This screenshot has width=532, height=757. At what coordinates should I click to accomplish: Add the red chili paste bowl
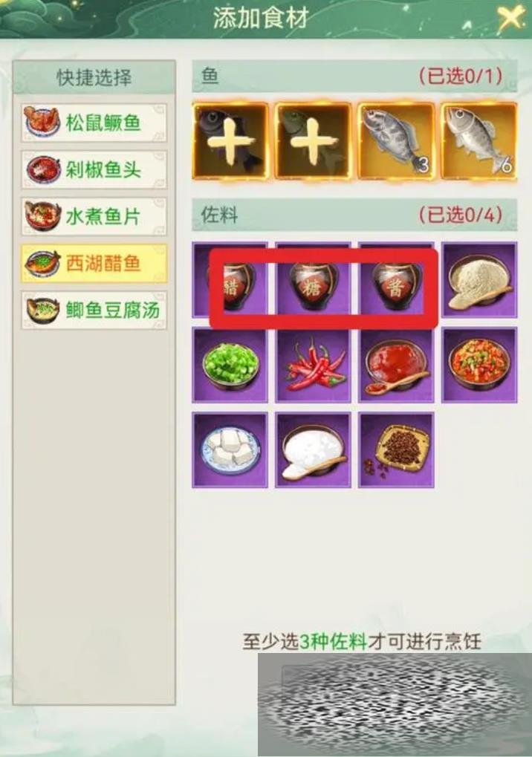tap(396, 365)
